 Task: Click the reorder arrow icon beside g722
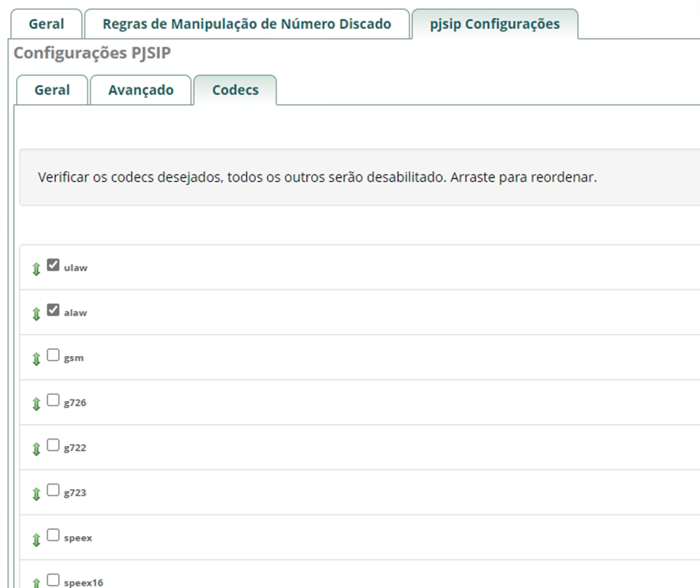point(36,449)
